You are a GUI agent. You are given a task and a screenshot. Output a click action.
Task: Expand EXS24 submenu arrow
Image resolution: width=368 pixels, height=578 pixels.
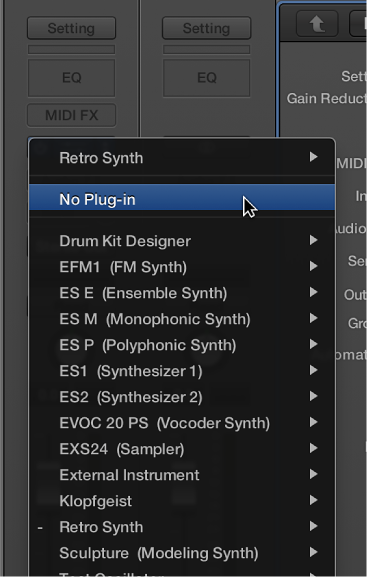pos(313,448)
